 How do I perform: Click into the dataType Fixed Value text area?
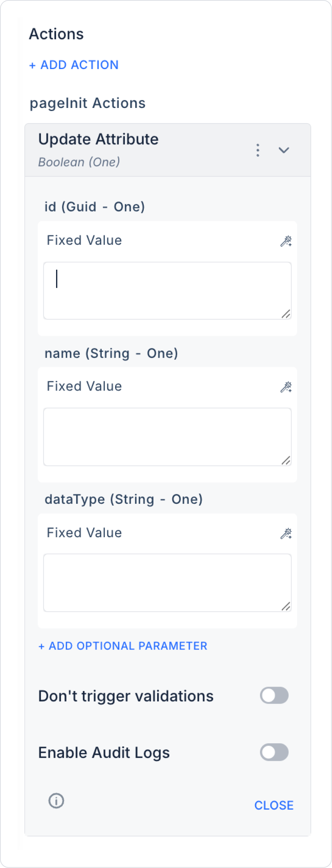[167, 582]
